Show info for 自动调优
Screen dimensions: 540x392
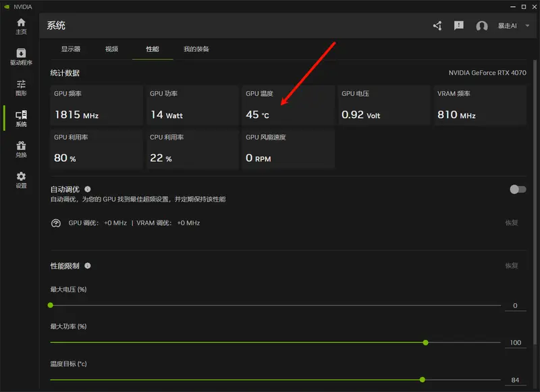click(x=88, y=189)
